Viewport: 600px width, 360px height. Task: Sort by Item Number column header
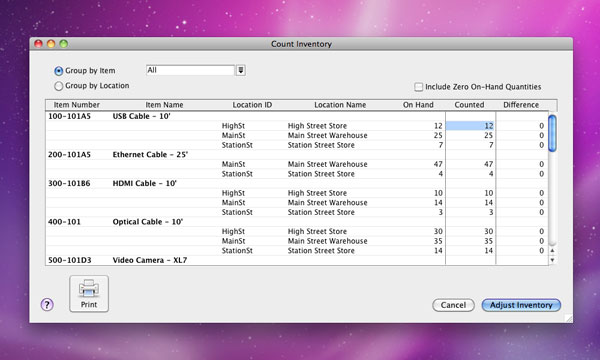pos(77,105)
